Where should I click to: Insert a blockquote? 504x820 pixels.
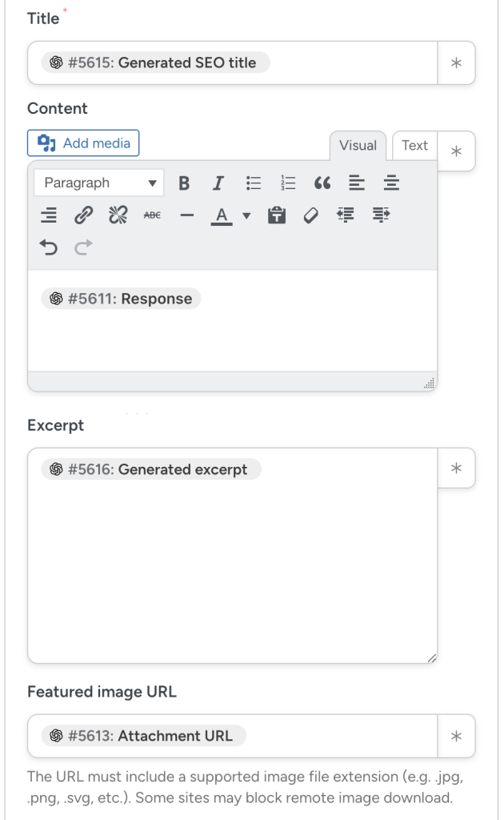click(x=322, y=183)
